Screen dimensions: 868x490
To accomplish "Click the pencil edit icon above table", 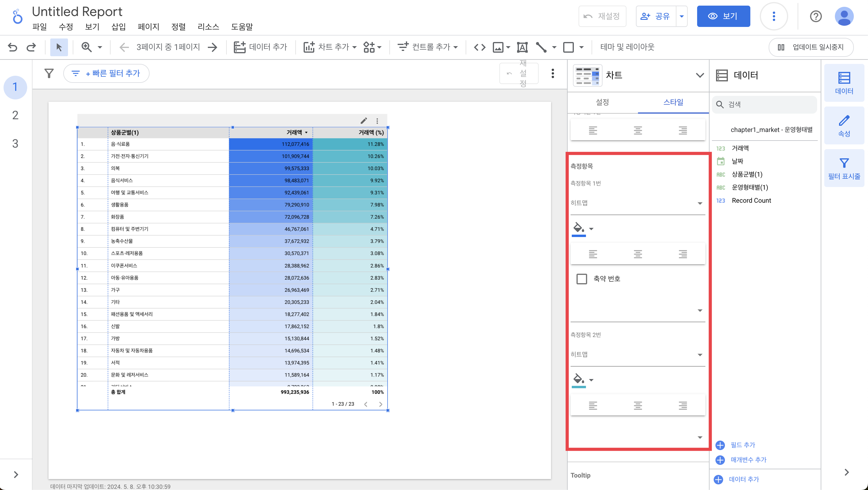I will pyautogui.click(x=364, y=121).
